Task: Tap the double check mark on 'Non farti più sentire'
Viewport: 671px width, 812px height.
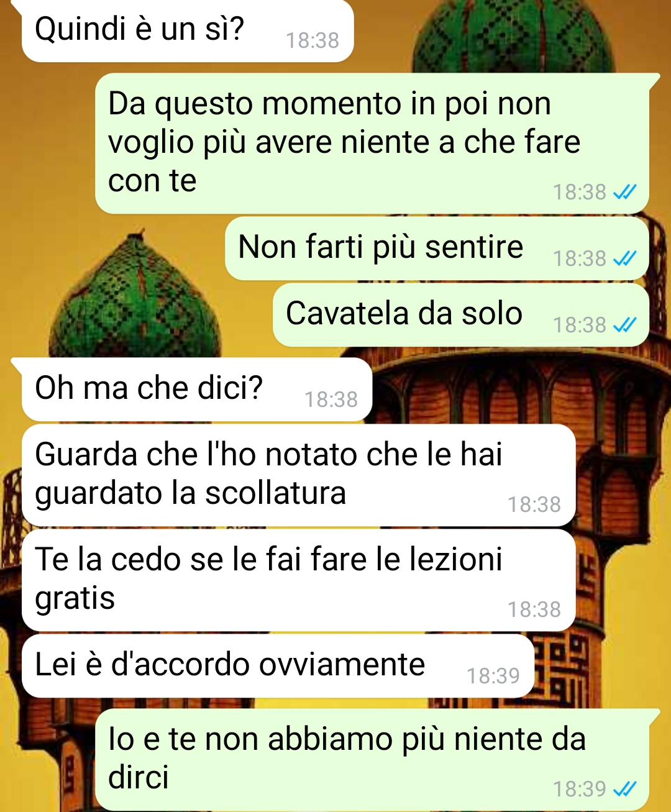Action: (x=624, y=258)
